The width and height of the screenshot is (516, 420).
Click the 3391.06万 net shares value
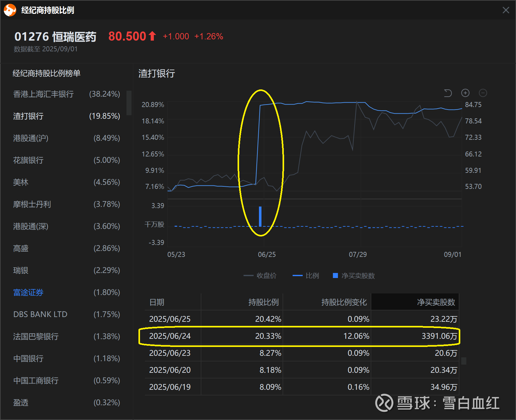440,336
